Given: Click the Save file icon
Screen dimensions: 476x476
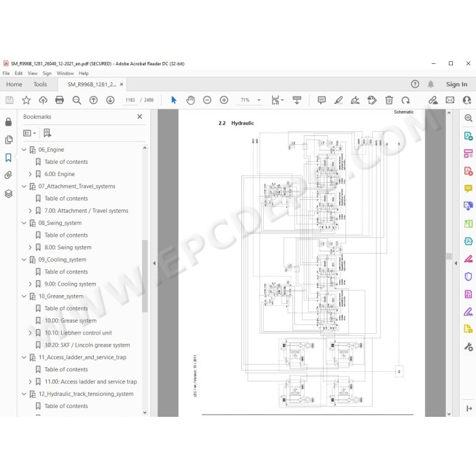Looking at the screenshot, I should 10,100.
